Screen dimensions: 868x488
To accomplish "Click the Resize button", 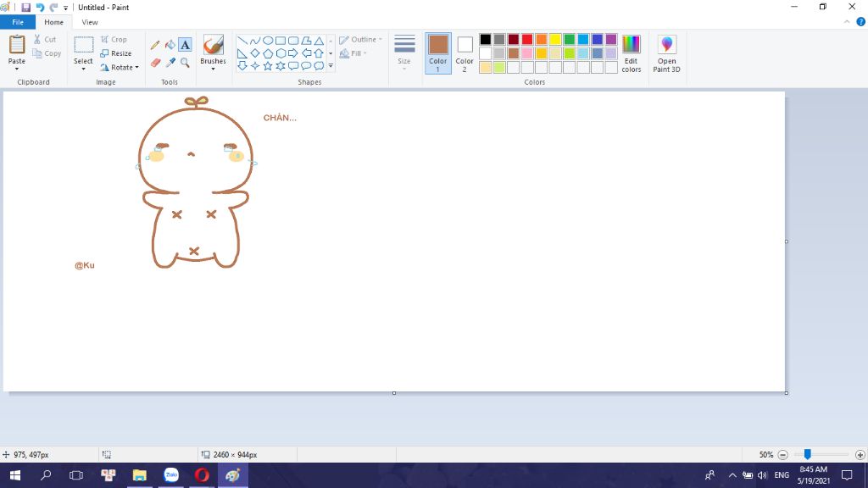I will pos(115,53).
